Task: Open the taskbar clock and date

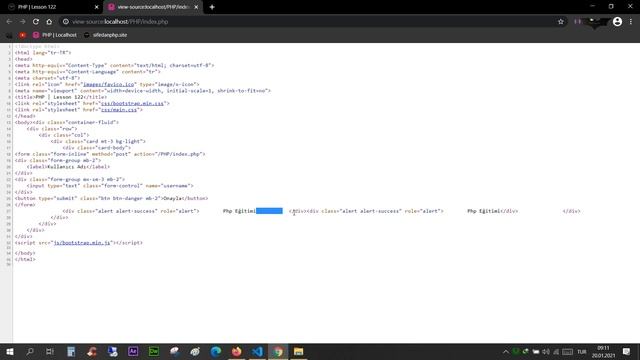Action: coord(603,352)
